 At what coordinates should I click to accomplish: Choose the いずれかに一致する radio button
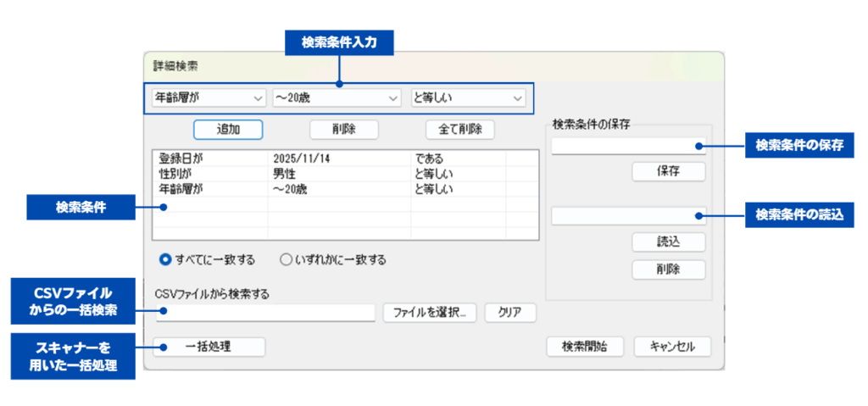pyautogui.click(x=287, y=259)
